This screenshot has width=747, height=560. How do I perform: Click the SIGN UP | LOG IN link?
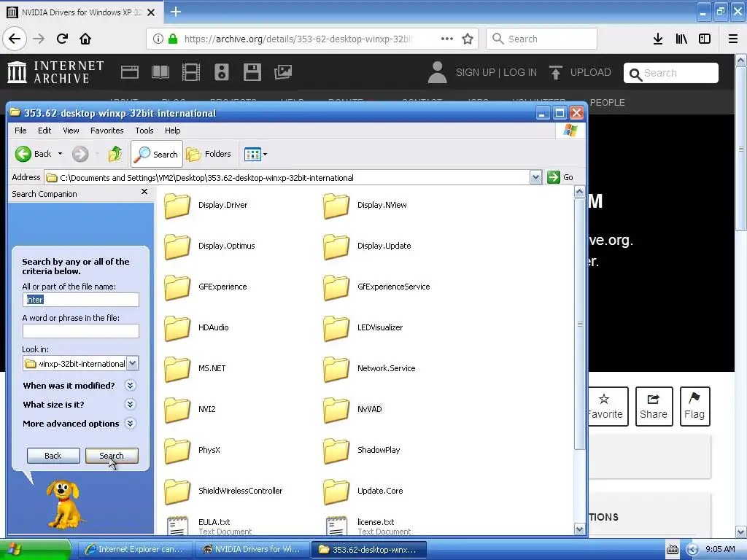(x=496, y=72)
